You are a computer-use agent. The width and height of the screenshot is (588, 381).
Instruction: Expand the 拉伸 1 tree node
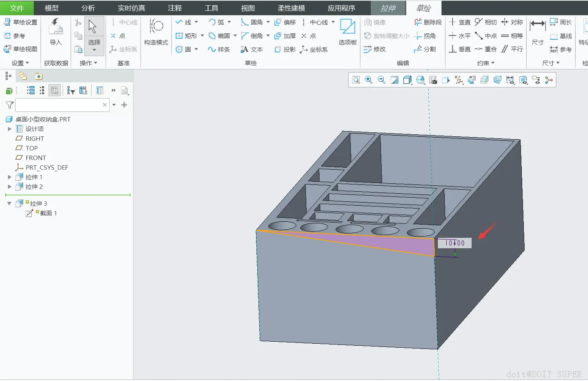(10, 177)
